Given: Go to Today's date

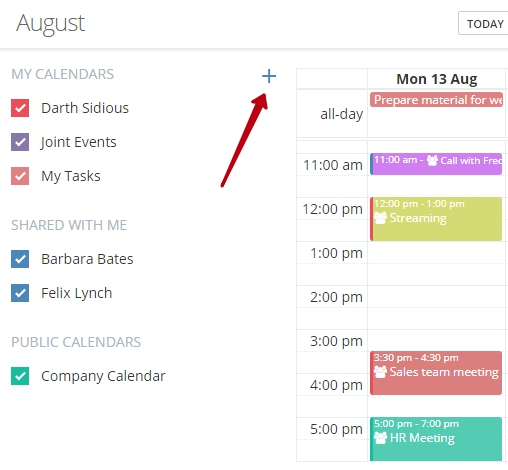Looking at the screenshot, I should 483,23.
